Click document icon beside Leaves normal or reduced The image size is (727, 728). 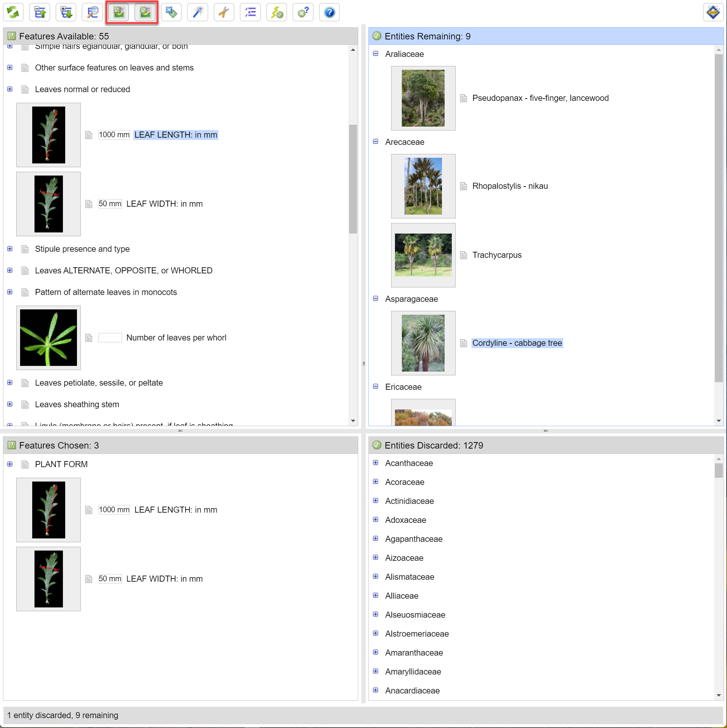pos(25,89)
